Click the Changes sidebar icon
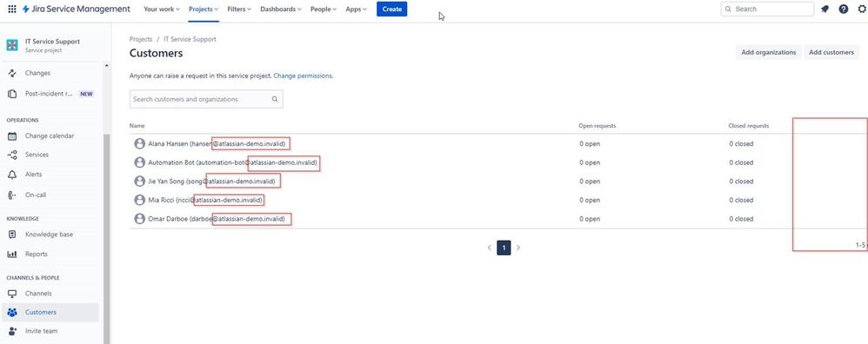 pos(12,73)
